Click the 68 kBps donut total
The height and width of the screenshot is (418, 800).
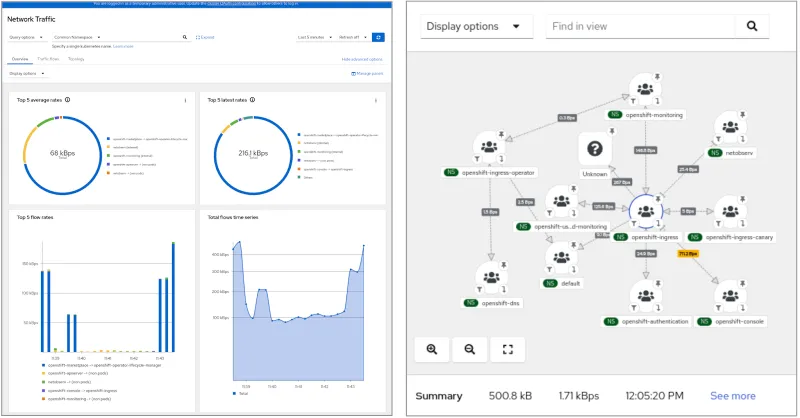(62, 154)
